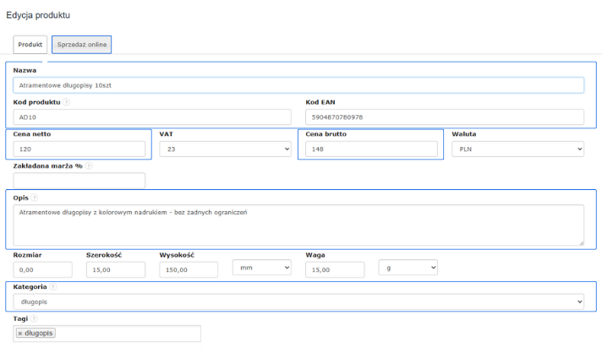This screenshot has width=602, height=364.
Task: Click help icon next to Tagi label
Action: click(35, 319)
